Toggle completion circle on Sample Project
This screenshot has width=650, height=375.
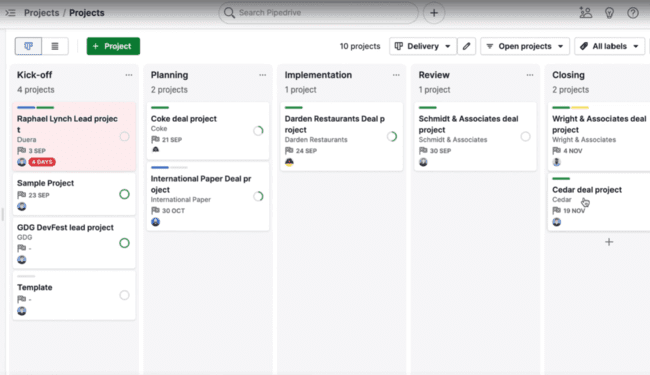pyautogui.click(x=124, y=194)
